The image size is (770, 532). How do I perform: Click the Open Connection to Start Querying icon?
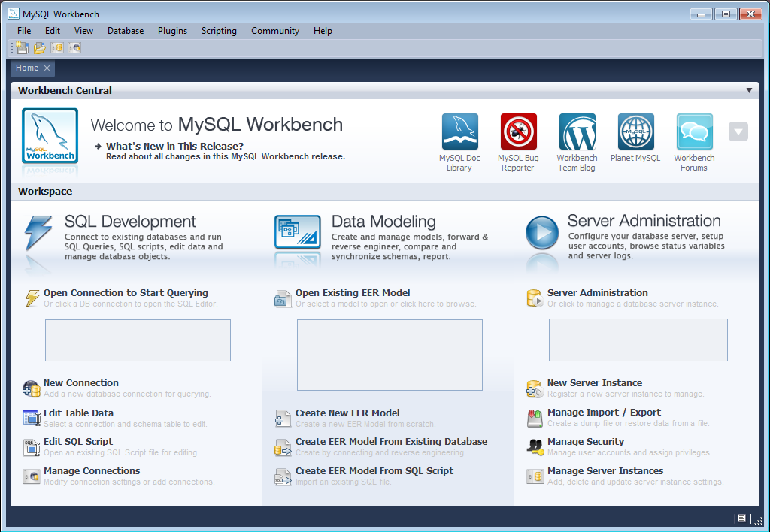point(32,298)
